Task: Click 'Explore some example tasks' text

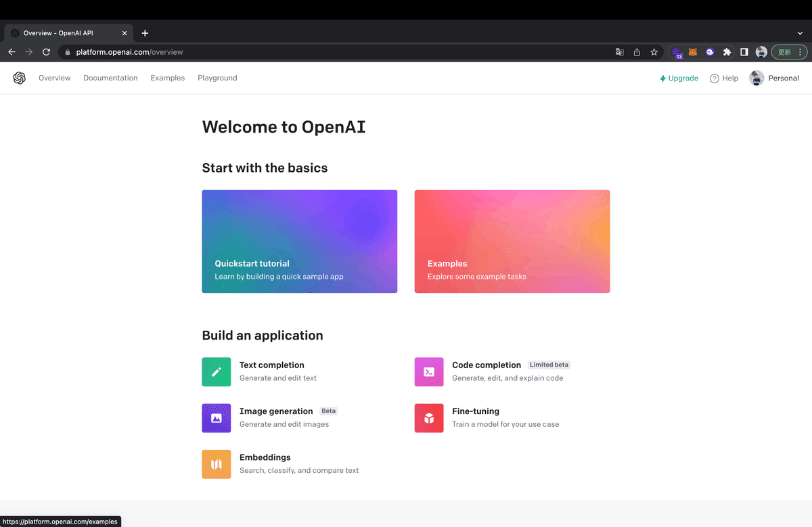Action: (476, 277)
